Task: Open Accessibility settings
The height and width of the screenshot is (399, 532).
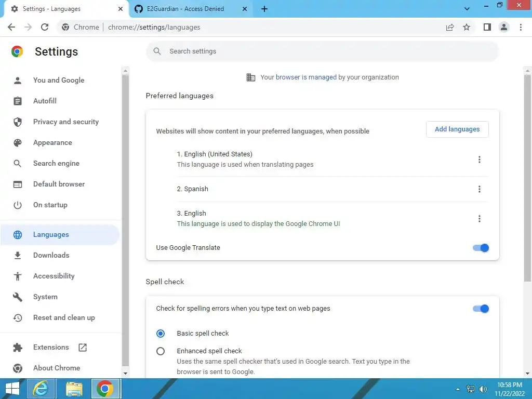Action: 60,276
